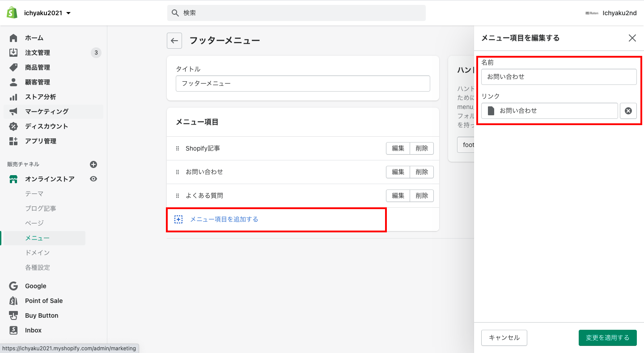Grab the drag handle of お問い合わせ row
The image size is (644, 353).
click(178, 172)
